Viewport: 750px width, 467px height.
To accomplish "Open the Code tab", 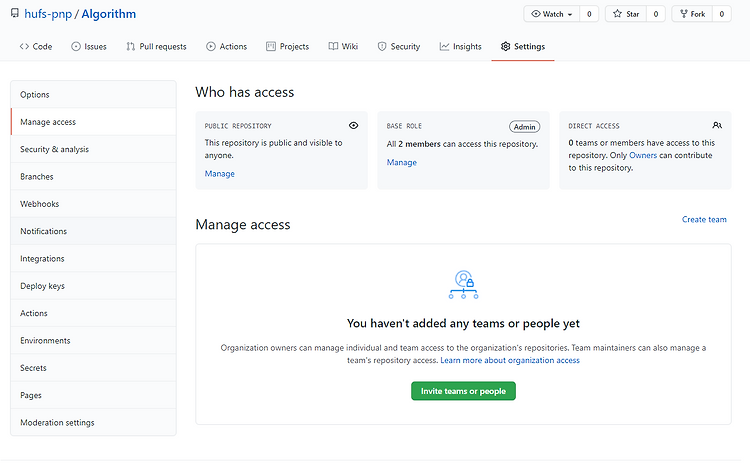I will pyautogui.click(x=36, y=46).
